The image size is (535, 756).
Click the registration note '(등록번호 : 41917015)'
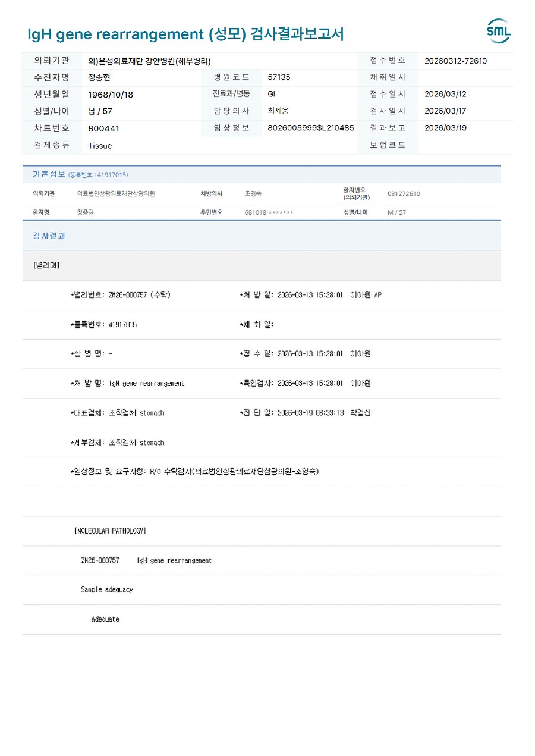click(x=98, y=175)
